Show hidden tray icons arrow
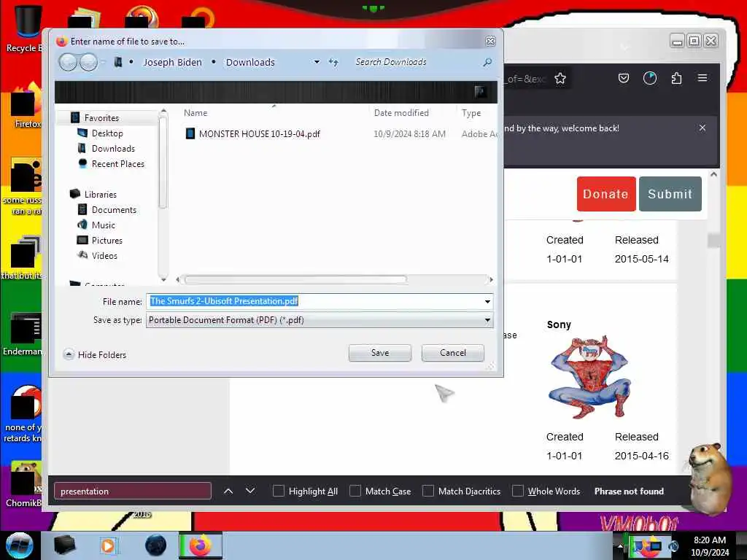The width and height of the screenshot is (747, 560). pyautogui.click(x=620, y=546)
